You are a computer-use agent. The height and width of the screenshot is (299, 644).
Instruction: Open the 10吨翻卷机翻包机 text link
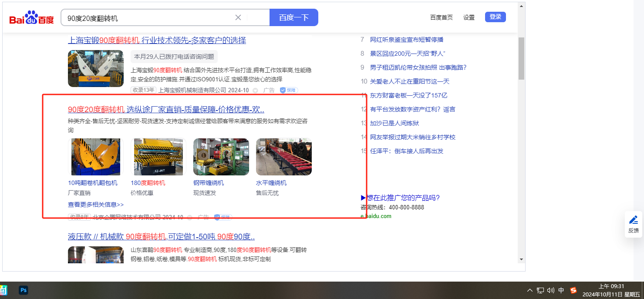[93, 183]
